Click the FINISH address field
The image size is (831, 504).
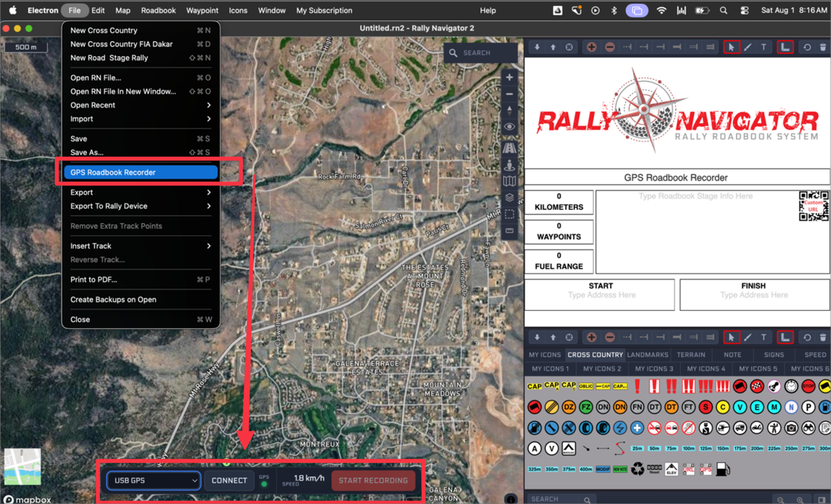click(x=754, y=295)
